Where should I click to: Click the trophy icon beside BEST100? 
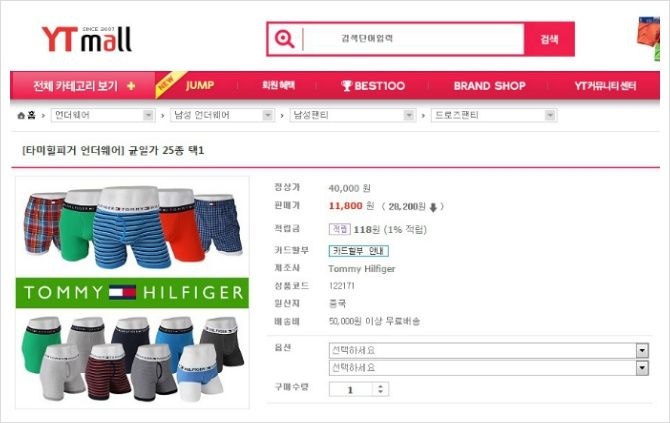pyautogui.click(x=347, y=86)
